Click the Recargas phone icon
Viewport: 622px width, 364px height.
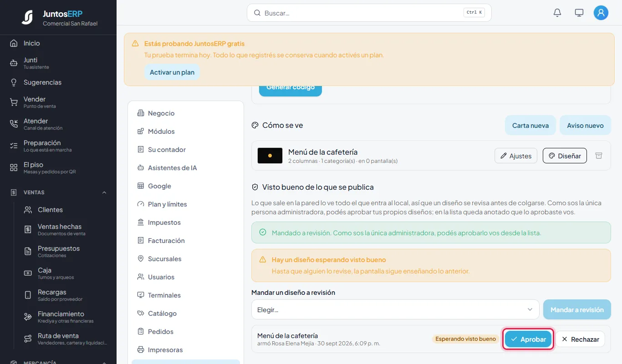tap(28, 295)
